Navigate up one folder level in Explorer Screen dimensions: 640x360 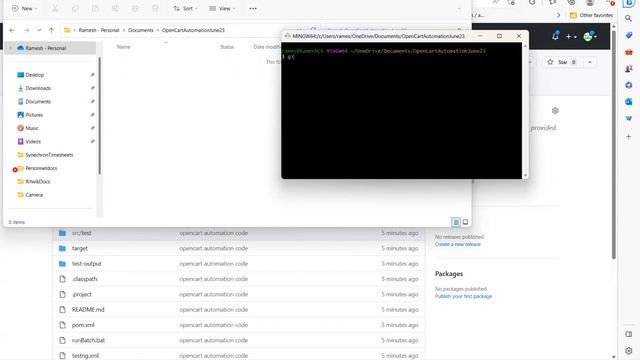click(x=51, y=30)
